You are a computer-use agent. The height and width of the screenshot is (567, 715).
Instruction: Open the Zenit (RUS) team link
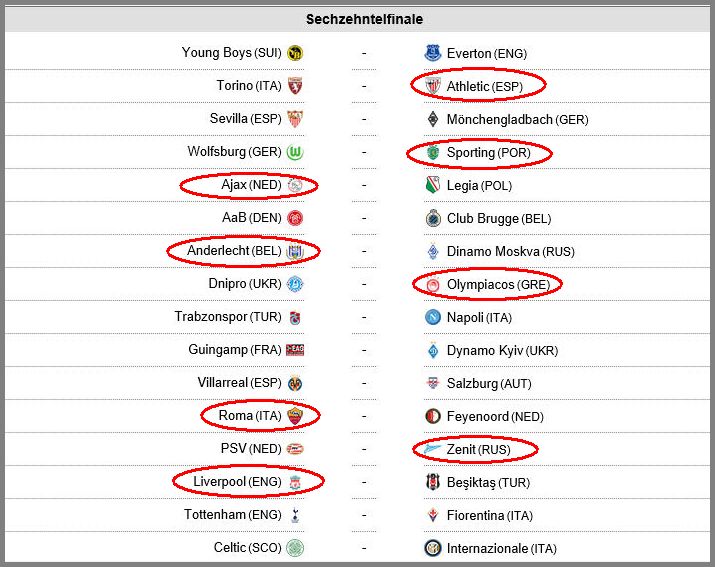pyautogui.click(x=479, y=449)
